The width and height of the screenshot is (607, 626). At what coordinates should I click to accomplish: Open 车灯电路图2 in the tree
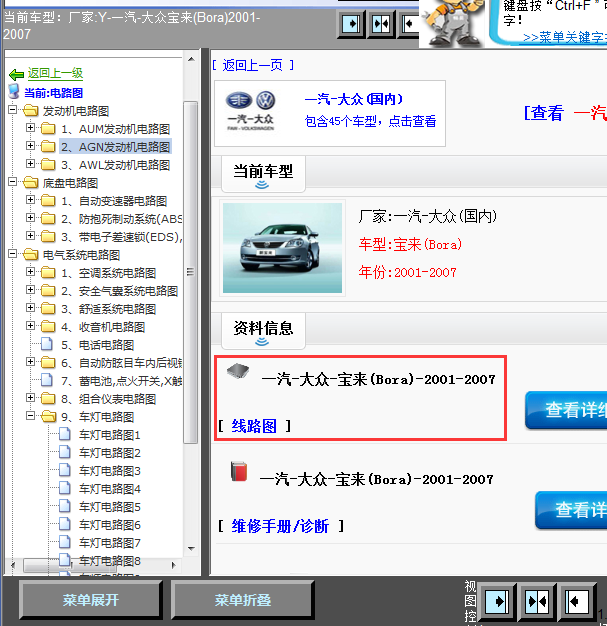(x=109, y=453)
